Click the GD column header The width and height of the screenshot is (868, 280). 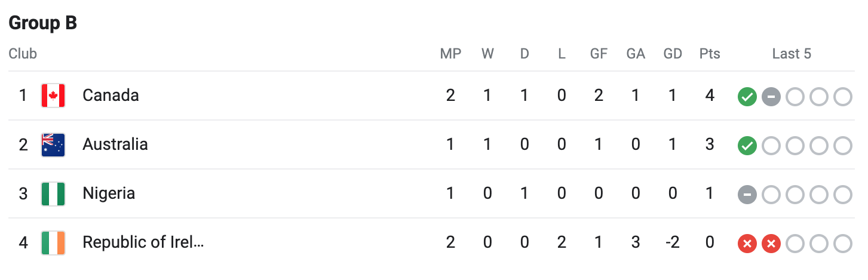(x=673, y=54)
